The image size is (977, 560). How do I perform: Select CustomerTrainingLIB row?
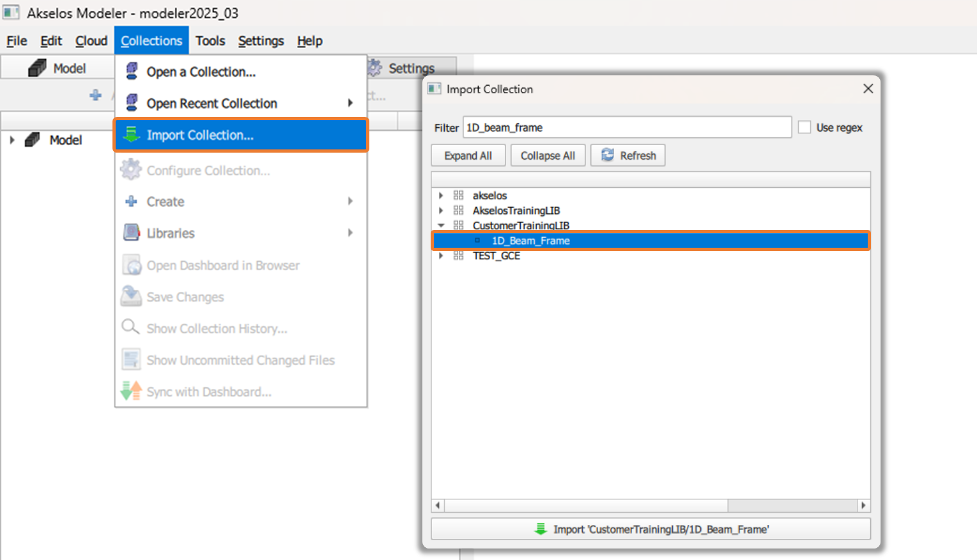[650, 225]
